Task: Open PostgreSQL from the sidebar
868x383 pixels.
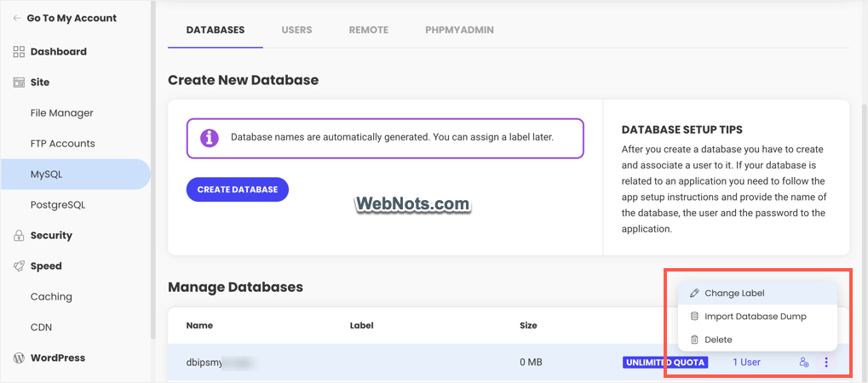Action: 58,205
